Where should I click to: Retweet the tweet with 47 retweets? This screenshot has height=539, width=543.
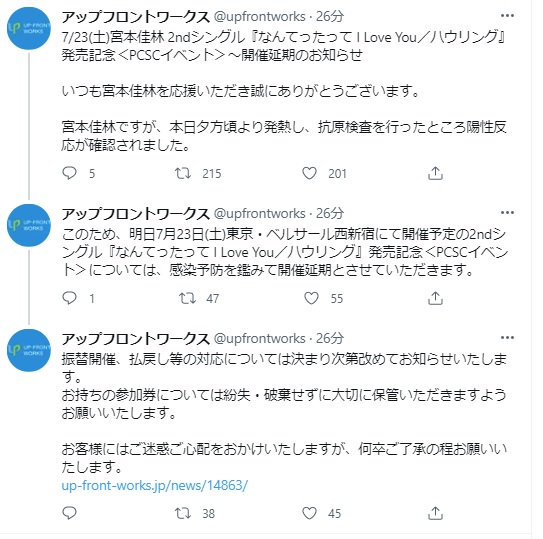187,298
